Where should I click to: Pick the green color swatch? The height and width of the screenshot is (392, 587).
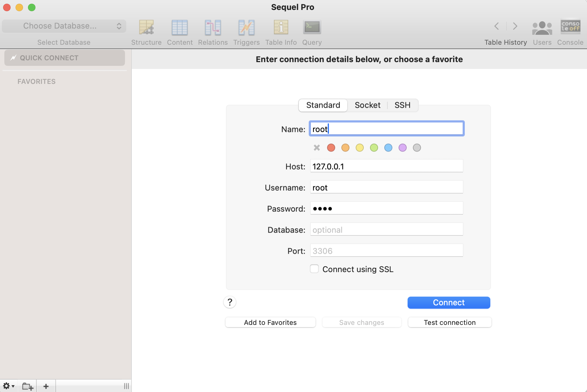374,148
